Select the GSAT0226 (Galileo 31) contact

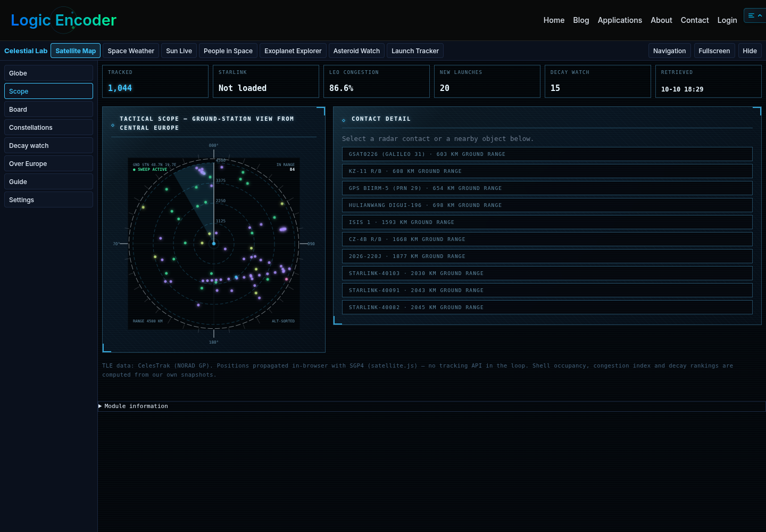coord(547,154)
